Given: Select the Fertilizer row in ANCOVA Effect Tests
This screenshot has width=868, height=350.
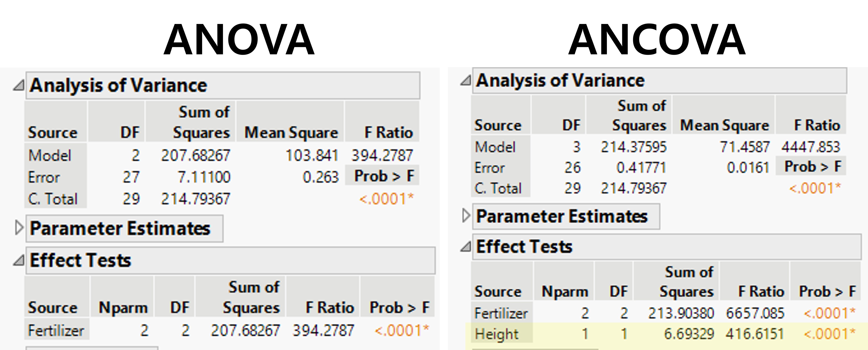Looking at the screenshot, I should coord(501,313).
